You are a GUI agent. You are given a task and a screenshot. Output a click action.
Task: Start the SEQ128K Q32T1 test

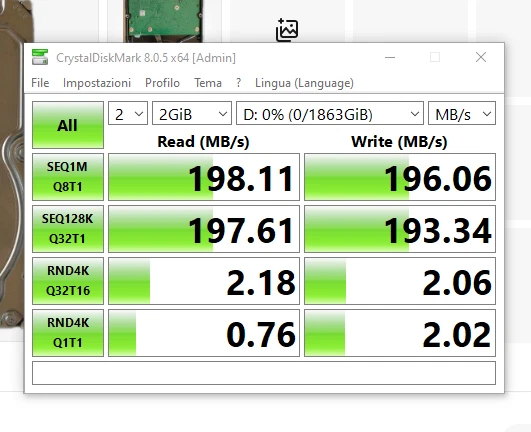(68, 229)
